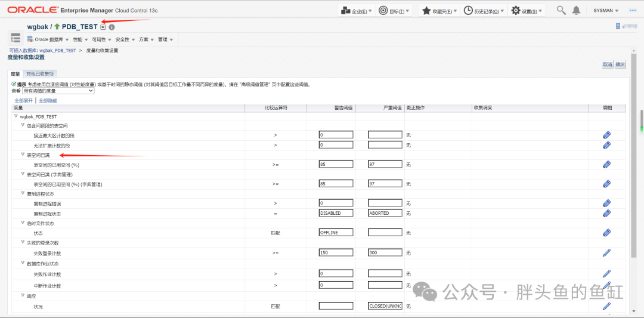Viewport: 644px width, 318px height.
Task: Edit pencil for 失败登录计数 row
Action: tap(606, 253)
